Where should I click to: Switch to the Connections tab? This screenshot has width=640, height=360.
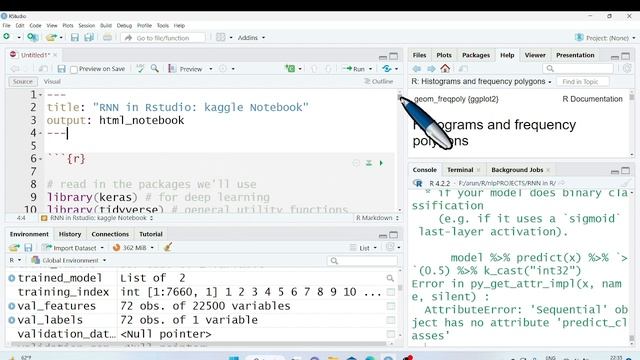110,234
